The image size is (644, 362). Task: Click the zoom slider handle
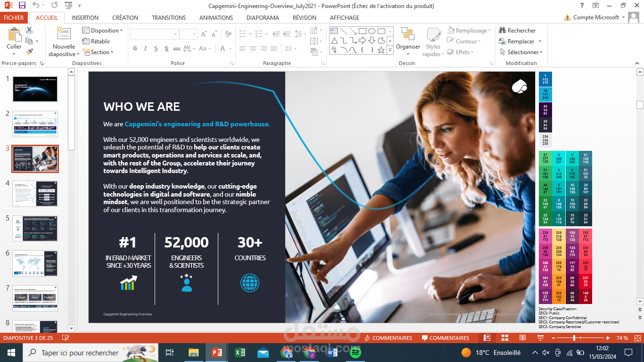click(574, 338)
